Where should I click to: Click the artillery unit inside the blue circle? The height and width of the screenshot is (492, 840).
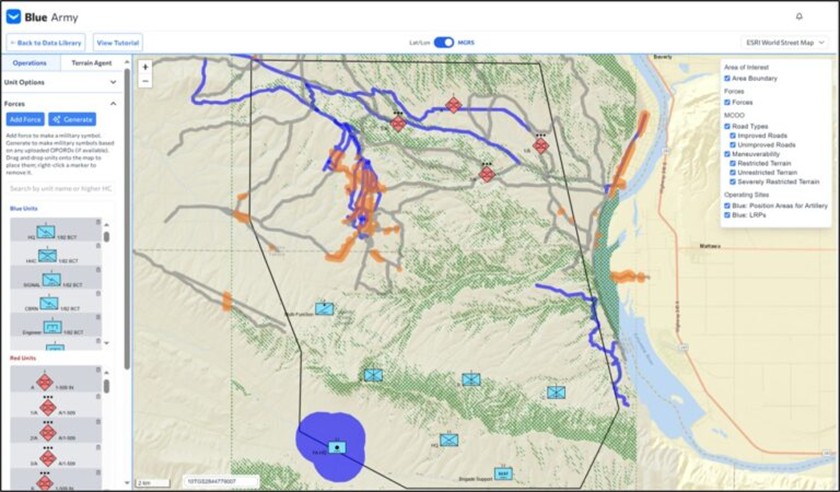pos(337,447)
